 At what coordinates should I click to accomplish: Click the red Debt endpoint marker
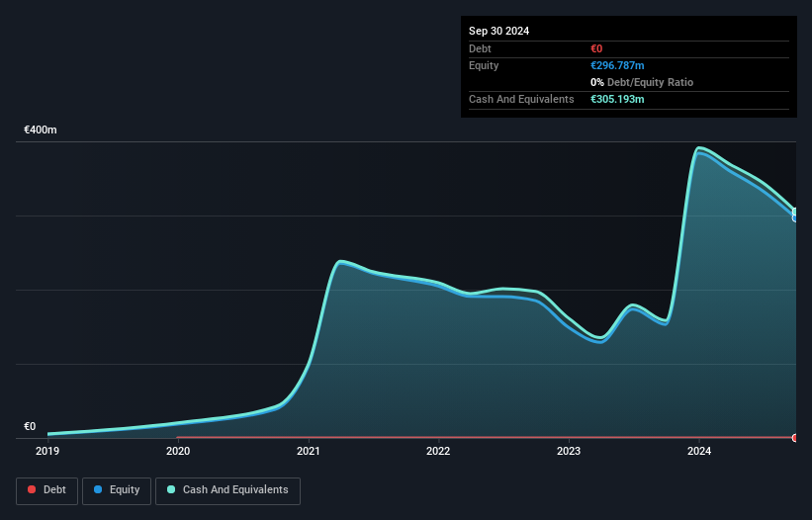point(795,438)
